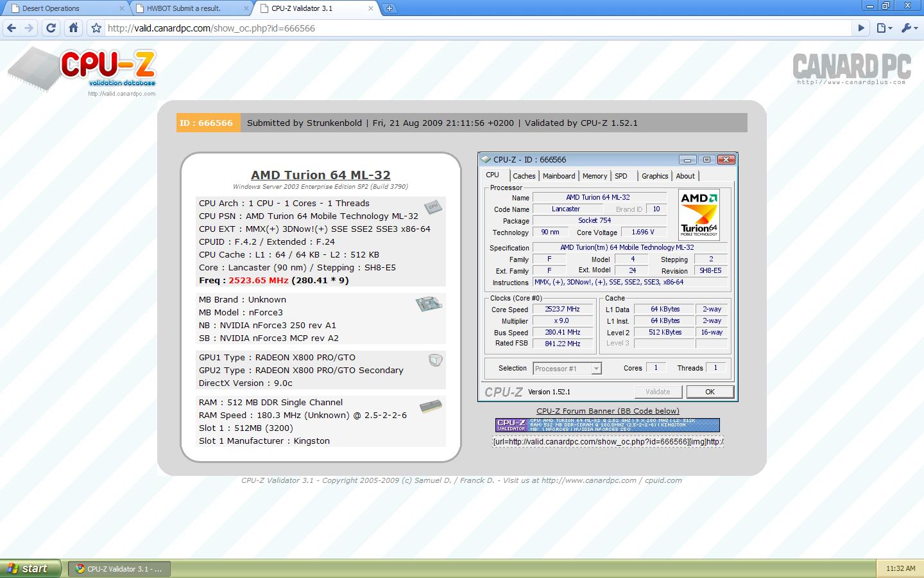Click the RAM stick icon in the memory section
This screenshot has width=924, height=578.
click(x=431, y=406)
